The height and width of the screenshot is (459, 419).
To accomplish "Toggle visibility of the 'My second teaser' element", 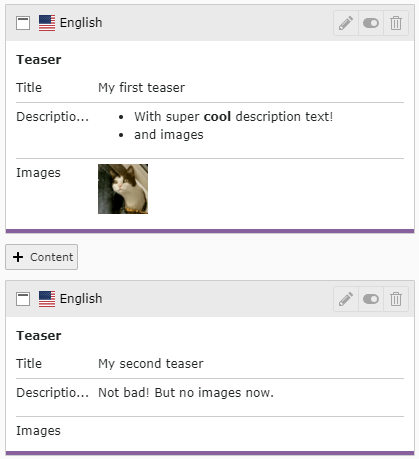I will (x=371, y=299).
